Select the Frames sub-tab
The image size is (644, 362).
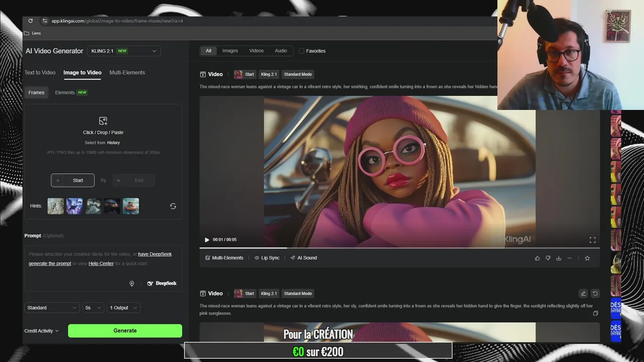[x=36, y=93]
